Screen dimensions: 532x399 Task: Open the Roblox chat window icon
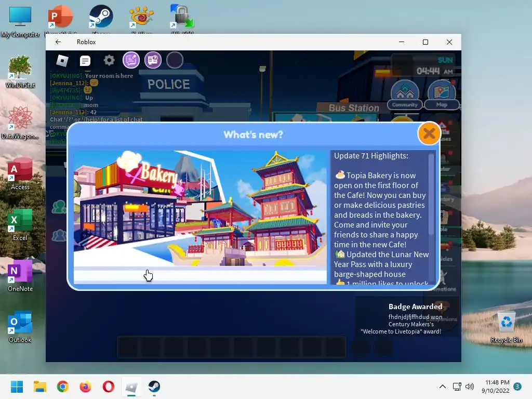pos(85,61)
